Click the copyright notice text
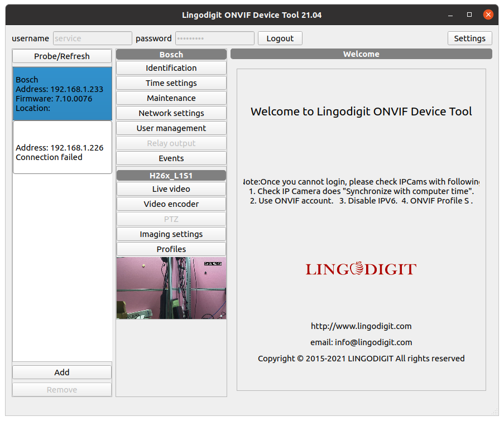This screenshot has height=421, width=504. pos(361,359)
